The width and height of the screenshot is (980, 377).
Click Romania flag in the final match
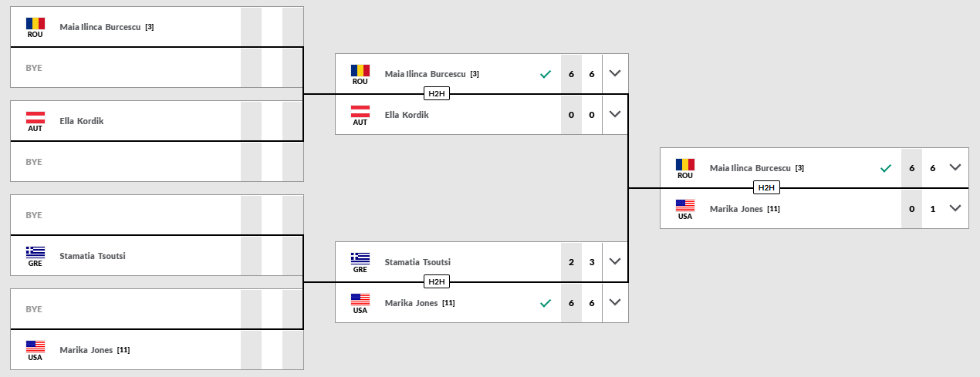tap(684, 164)
